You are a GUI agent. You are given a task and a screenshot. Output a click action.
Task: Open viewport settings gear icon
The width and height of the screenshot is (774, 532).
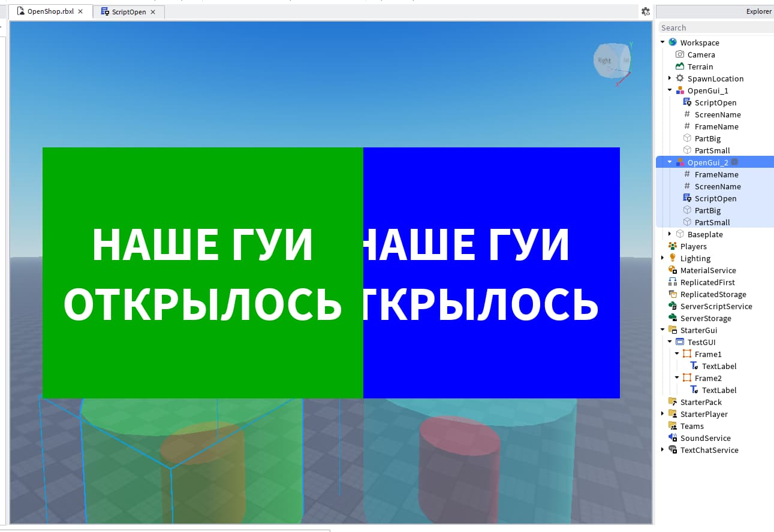[x=645, y=11]
